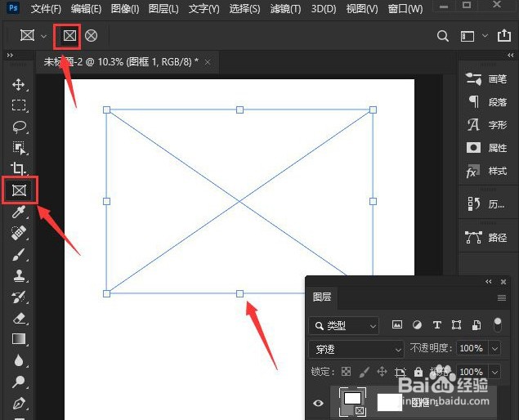Viewport: 519px width, 420px height.
Task: Open the 3D(D) menu
Action: pos(324,9)
